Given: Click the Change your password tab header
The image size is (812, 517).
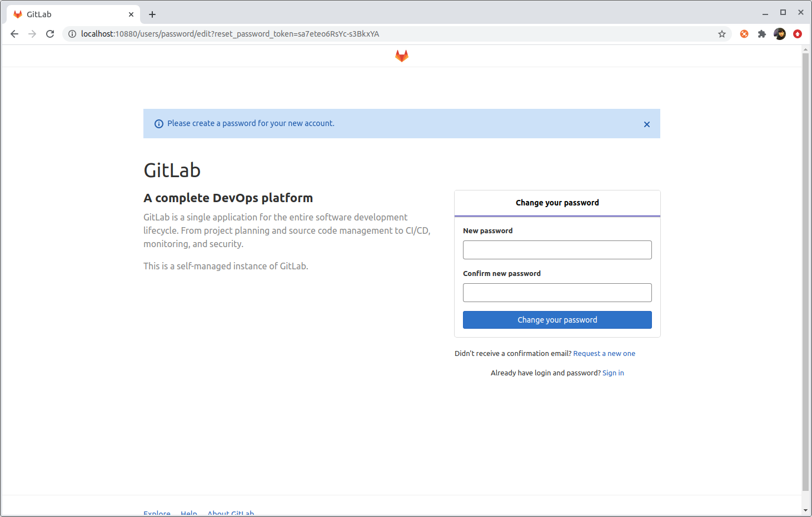Looking at the screenshot, I should coord(557,203).
